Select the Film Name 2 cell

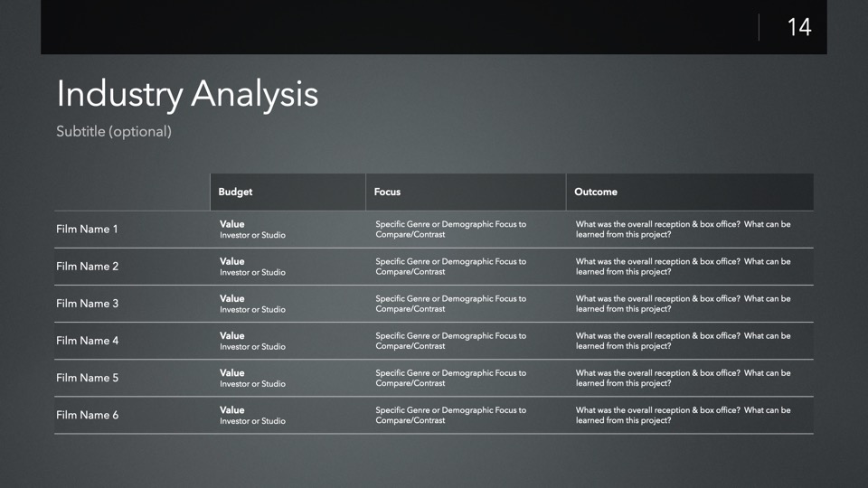coord(87,267)
